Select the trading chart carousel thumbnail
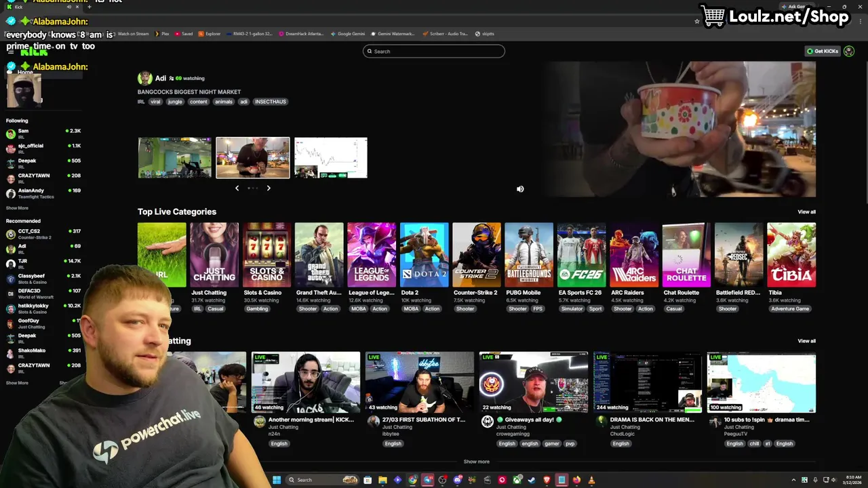Screen dimensions: 868x488 click(x=331, y=158)
